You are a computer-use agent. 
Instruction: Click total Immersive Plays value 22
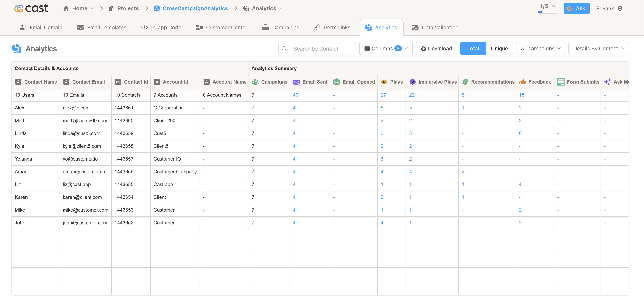(412, 95)
